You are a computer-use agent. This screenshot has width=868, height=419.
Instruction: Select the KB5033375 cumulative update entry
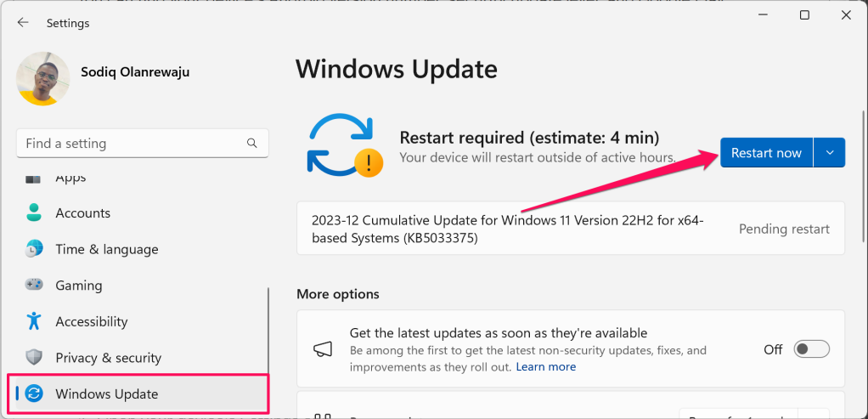click(x=510, y=229)
